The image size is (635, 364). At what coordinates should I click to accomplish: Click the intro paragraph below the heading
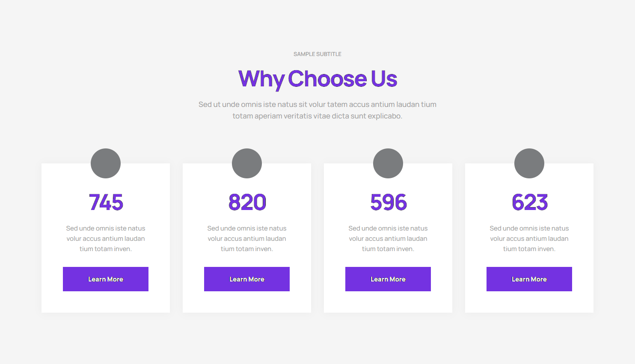tap(317, 110)
